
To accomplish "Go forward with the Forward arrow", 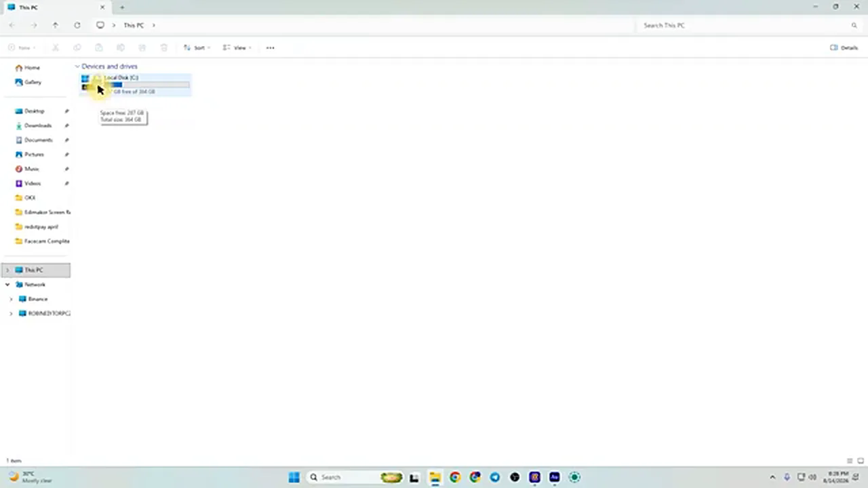I will coord(33,25).
